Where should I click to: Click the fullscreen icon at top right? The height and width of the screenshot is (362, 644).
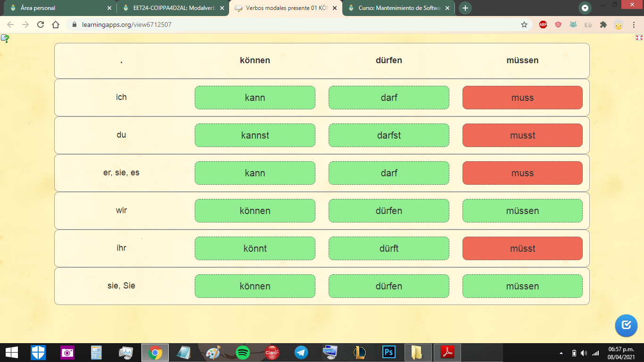[639, 38]
